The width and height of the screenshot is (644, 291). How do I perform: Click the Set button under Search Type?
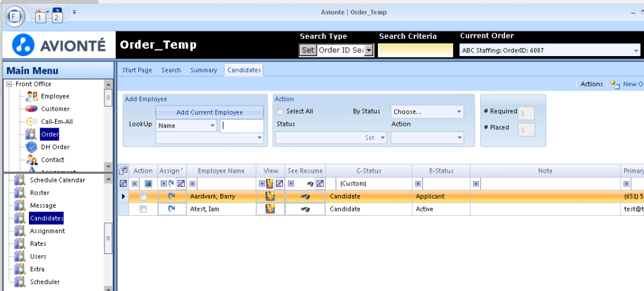pyautogui.click(x=308, y=51)
